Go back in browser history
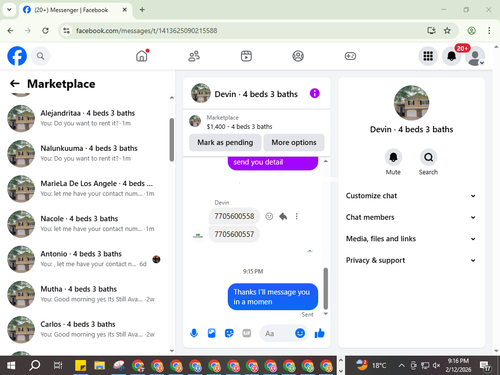The image size is (500, 375). (10, 31)
